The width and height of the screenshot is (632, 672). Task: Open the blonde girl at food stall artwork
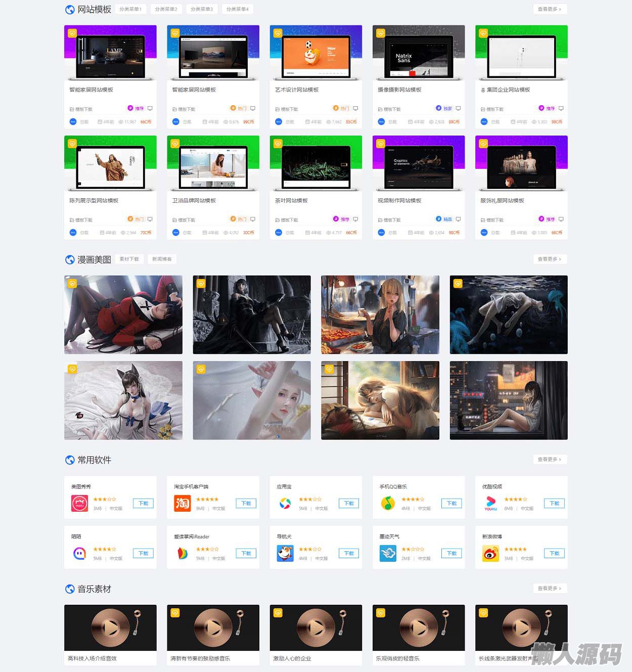pos(380,315)
